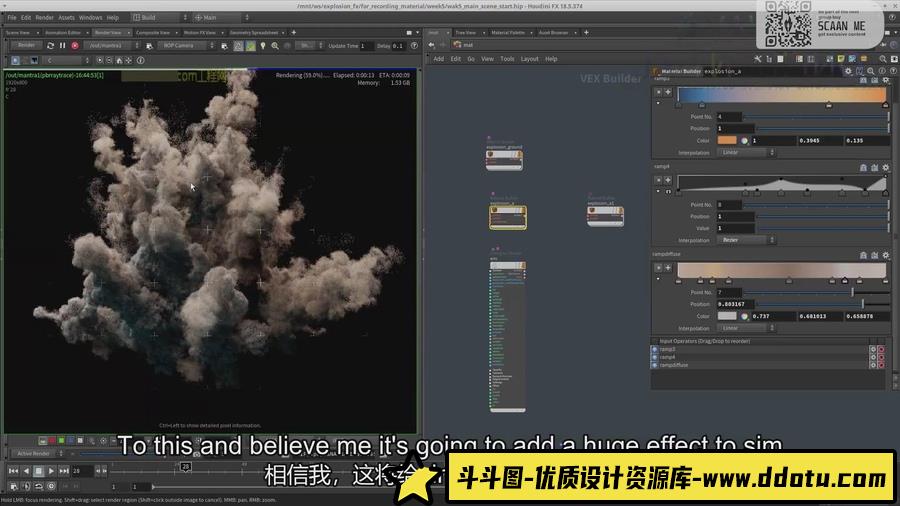Viewport: 900px width, 506px height.
Task: Switch to the Scene View tab
Action: point(18,33)
